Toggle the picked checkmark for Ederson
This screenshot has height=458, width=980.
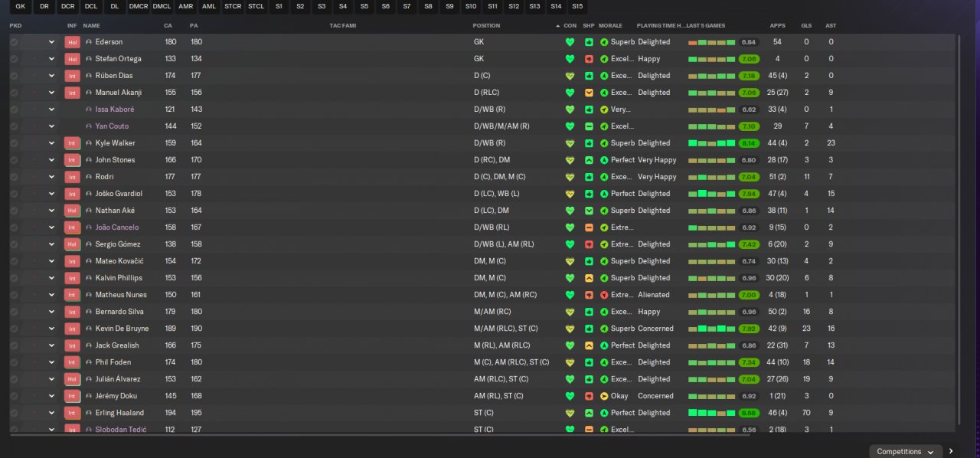(x=14, y=42)
